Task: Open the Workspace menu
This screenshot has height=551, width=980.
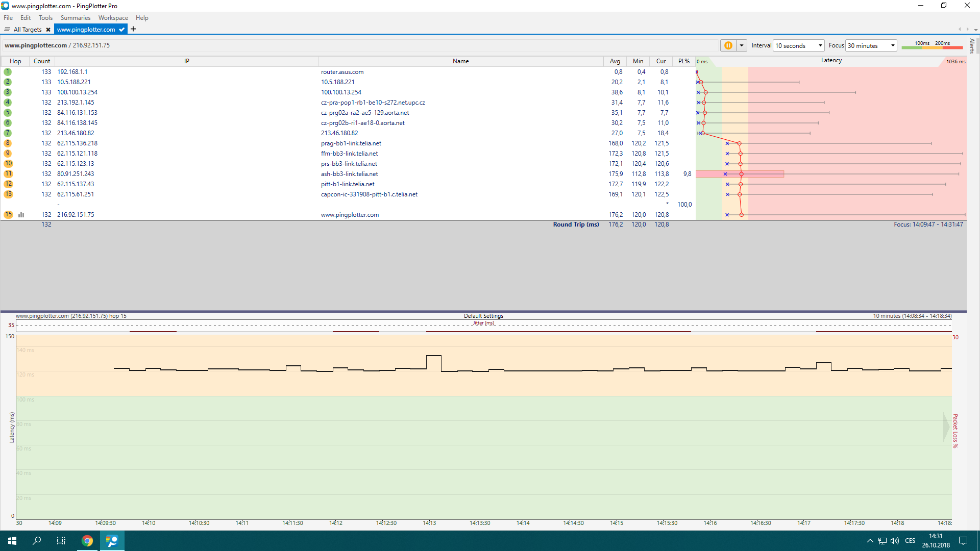Action: point(113,18)
